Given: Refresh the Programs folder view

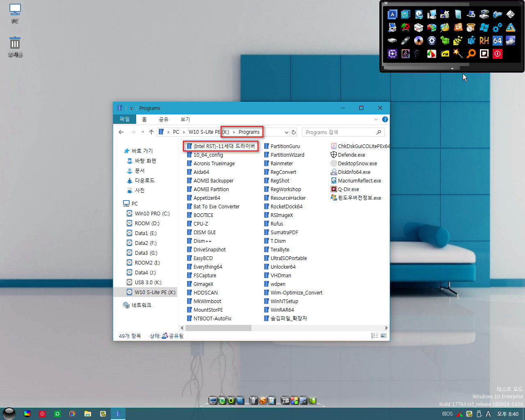Looking at the screenshot, I should click(x=294, y=132).
